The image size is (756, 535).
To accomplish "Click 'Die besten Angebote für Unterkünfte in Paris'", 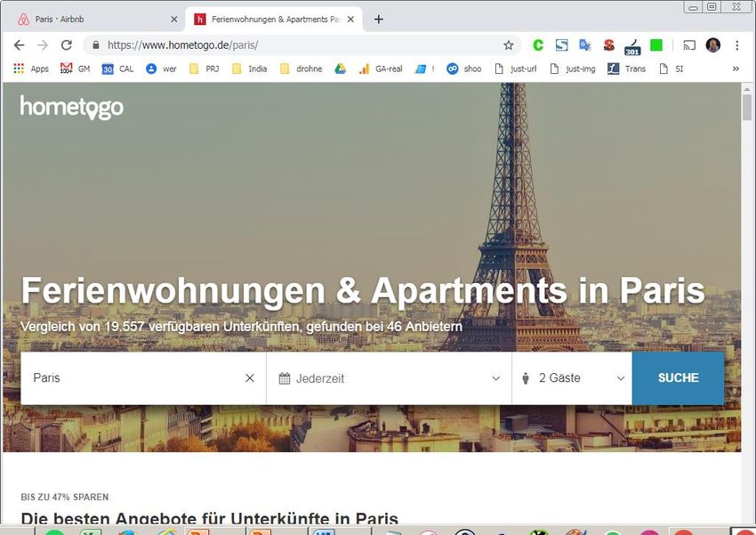I will click(x=209, y=519).
